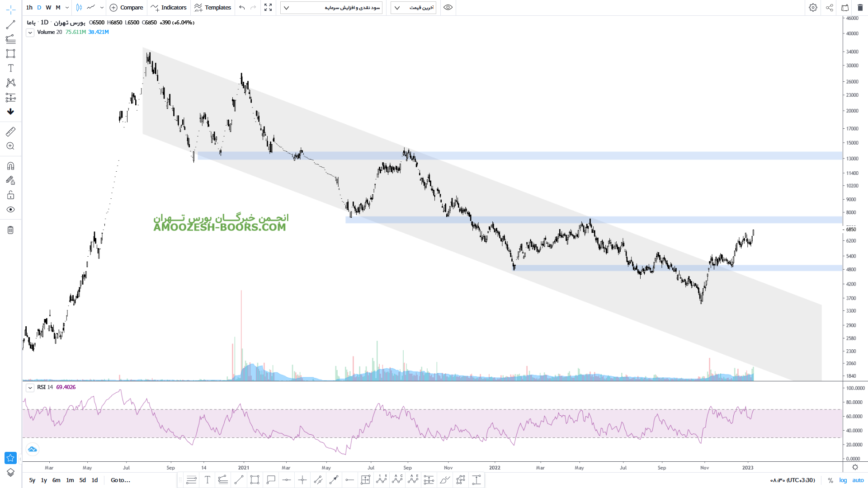
Task: Enter fullscreen chart mode
Action: tap(268, 7)
